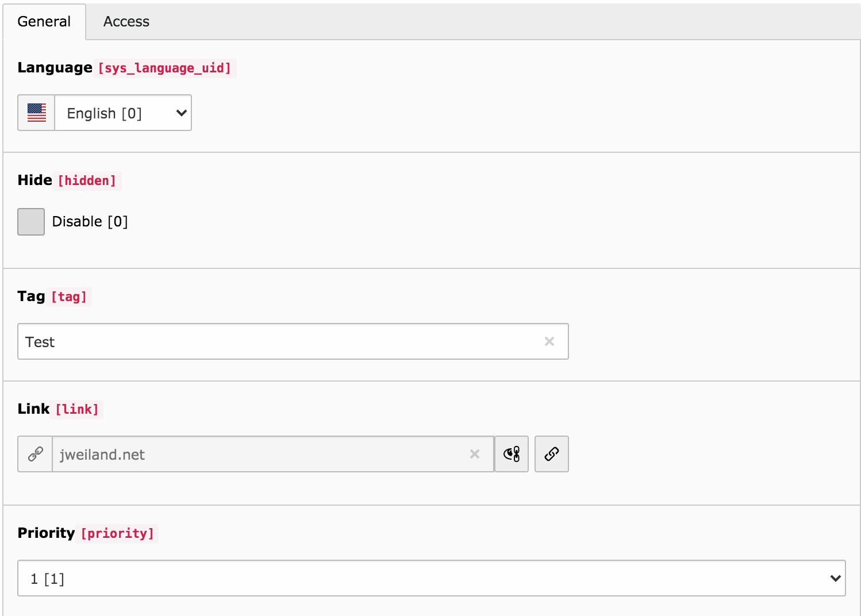Viewport: 861px width, 616px height.
Task: Click the jweiland.net link field
Action: pyautogui.click(x=259, y=454)
